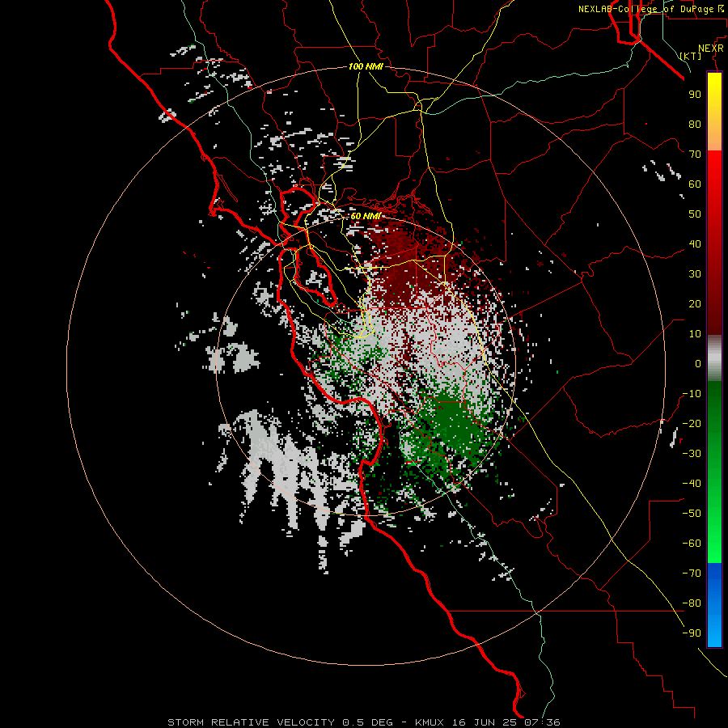Click the blue bottom segment of color bar
Viewport: 728px width, 728px height.
714,605
